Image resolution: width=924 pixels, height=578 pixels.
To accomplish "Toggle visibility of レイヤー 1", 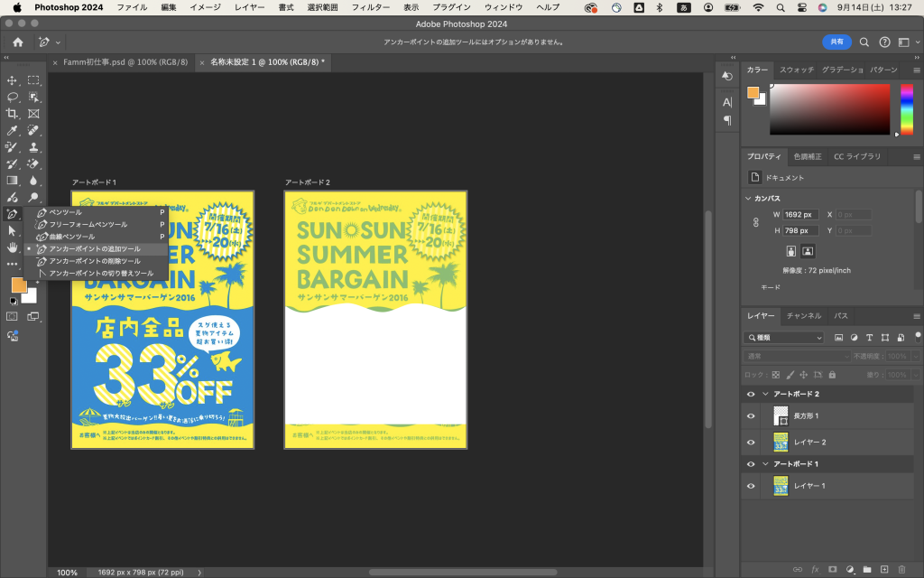I will 751,486.
